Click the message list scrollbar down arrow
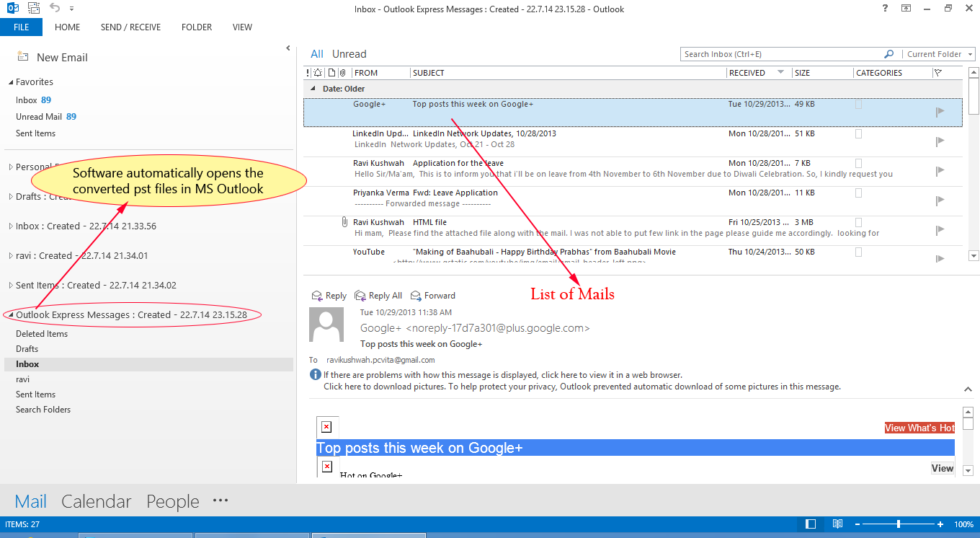This screenshot has height=538, width=980. (974, 256)
